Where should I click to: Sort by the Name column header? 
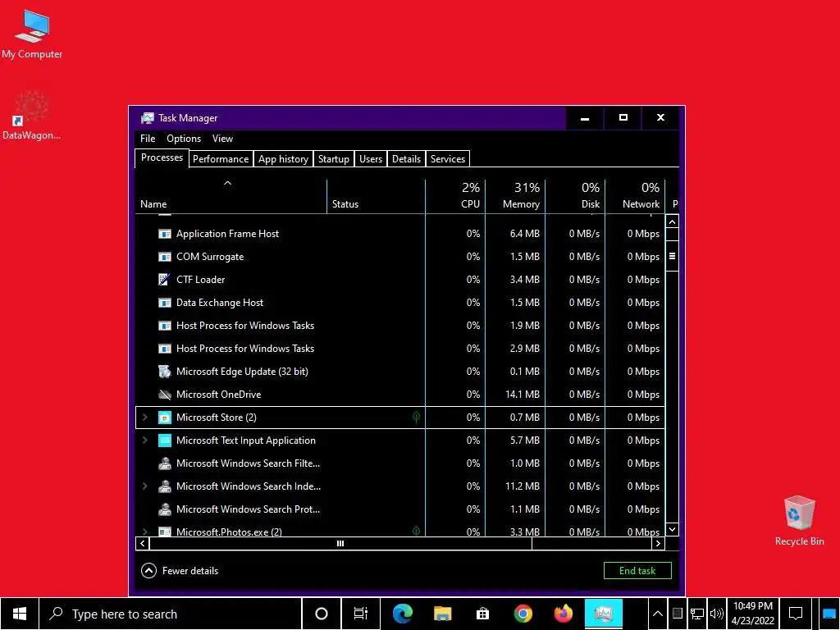coord(231,197)
